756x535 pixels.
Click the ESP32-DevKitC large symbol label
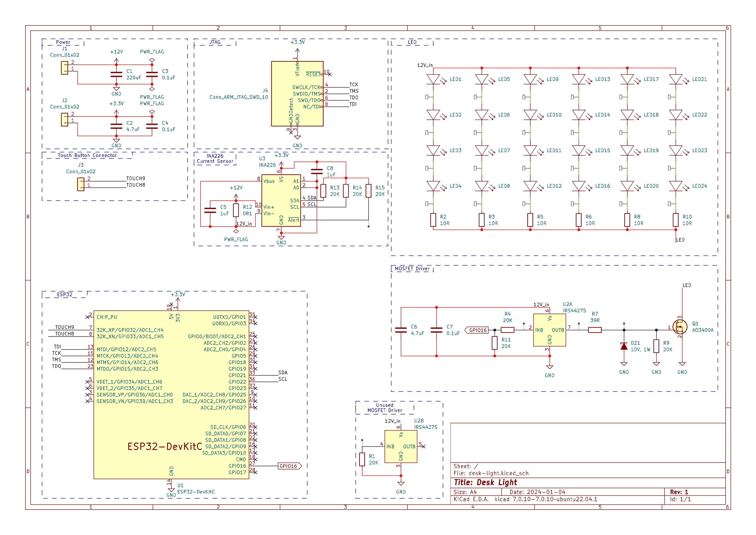click(x=165, y=446)
